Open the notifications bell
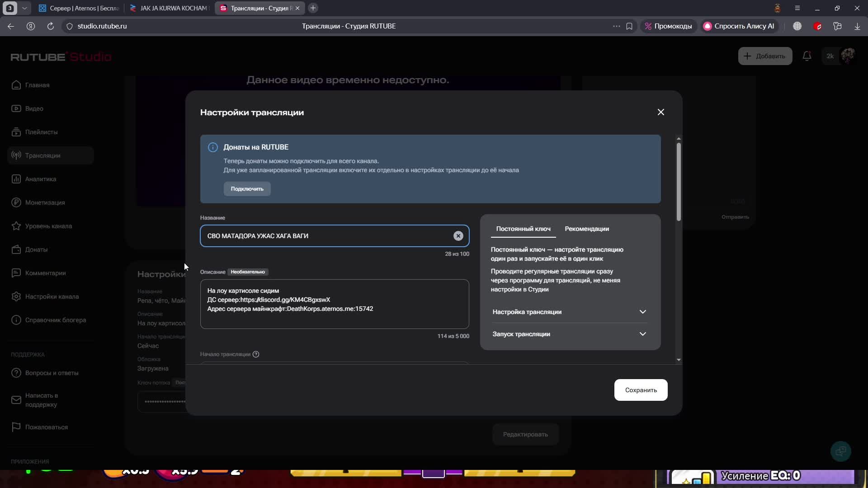868x488 pixels. pos(807,56)
